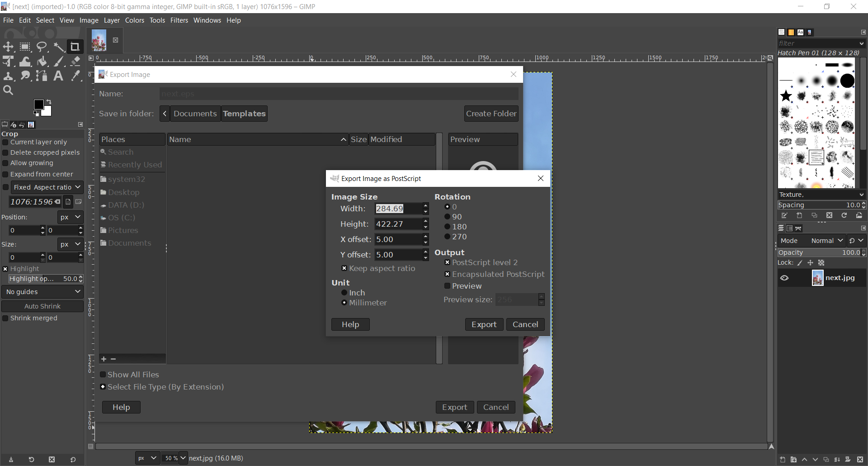Open the Colors menu
This screenshot has width=868, height=466.
(x=134, y=20)
